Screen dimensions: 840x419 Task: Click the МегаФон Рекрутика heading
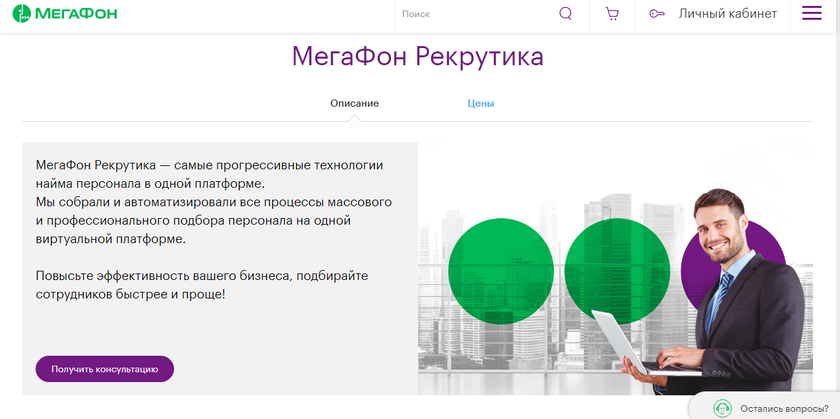tap(418, 57)
